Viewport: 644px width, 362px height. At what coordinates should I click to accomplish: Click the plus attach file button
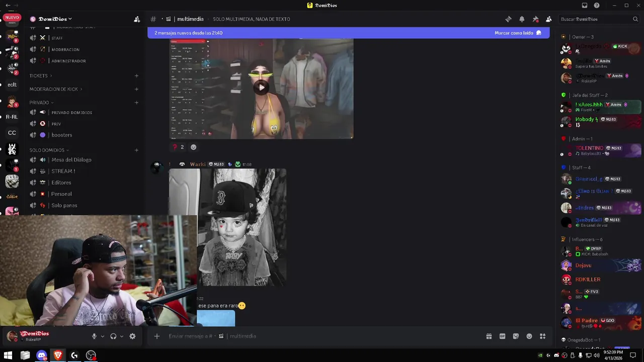pyautogui.click(x=157, y=336)
